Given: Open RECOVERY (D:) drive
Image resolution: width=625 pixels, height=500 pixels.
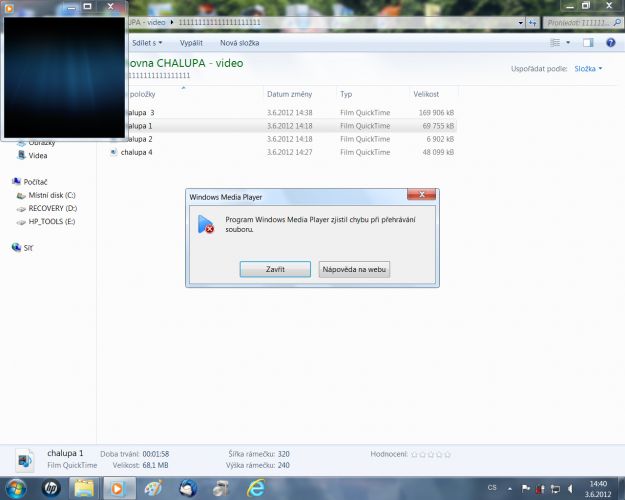Looking at the screenshot, I should click(53, 208).
